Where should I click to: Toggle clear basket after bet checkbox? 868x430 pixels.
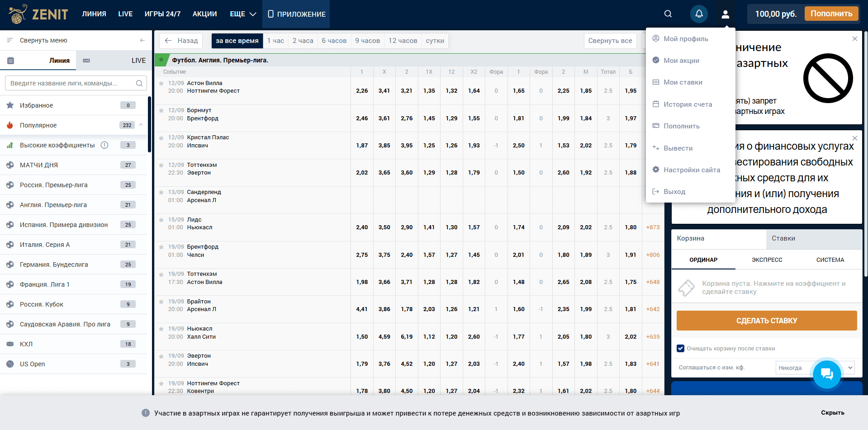pos(680,348)
